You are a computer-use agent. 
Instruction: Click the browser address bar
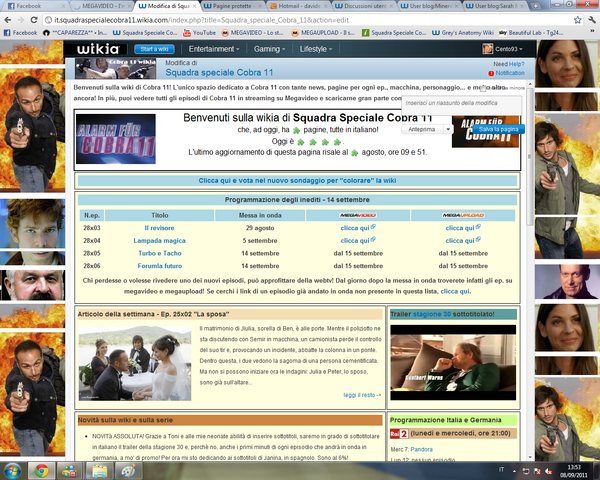click(308, 20)
